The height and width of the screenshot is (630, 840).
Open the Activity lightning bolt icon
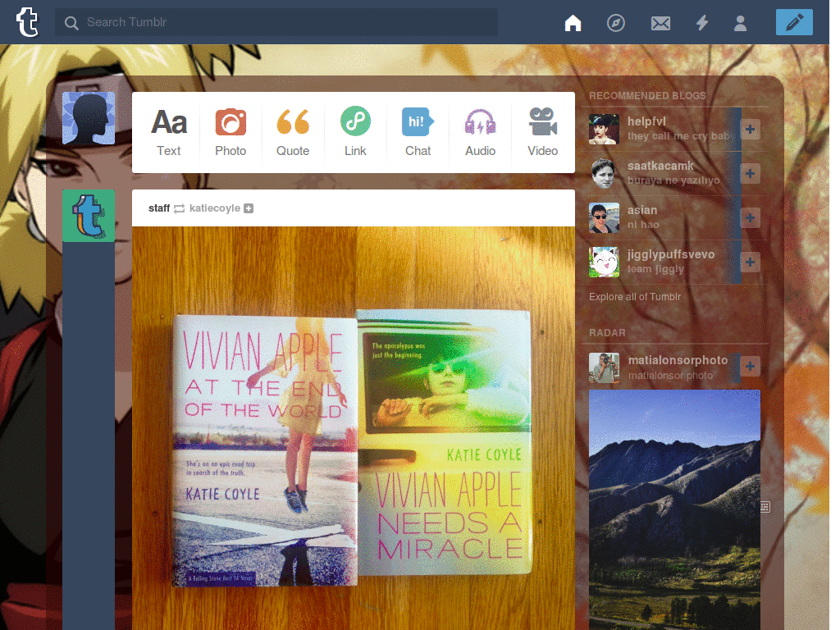tap(702, 23)
